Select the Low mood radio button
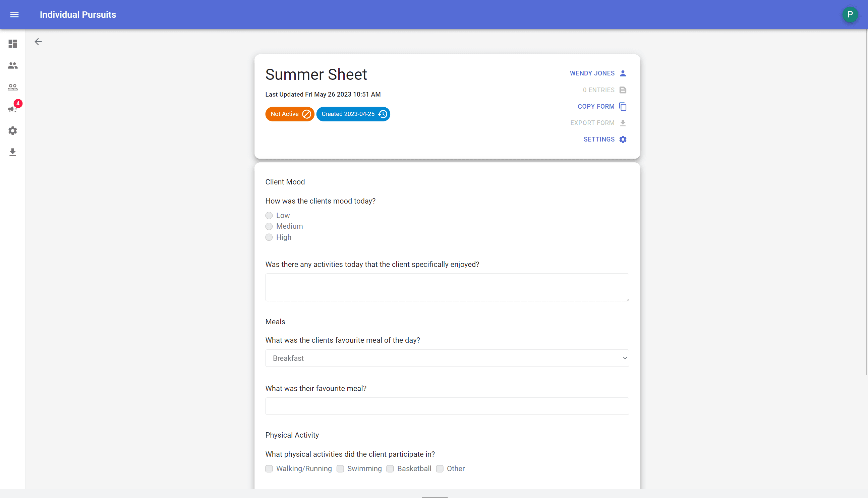The height and width of the screenshot is (498, 868). [x=269, y=216]
